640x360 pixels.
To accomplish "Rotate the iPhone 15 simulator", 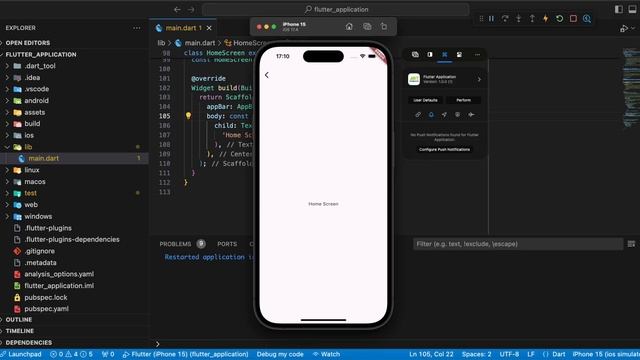I will click(x=384, y=27).
